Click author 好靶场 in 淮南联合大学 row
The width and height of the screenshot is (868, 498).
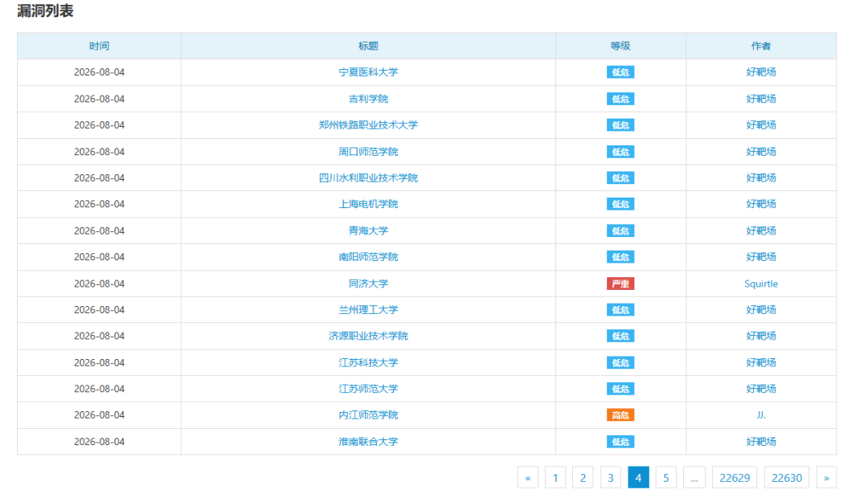tap(761, 442)
